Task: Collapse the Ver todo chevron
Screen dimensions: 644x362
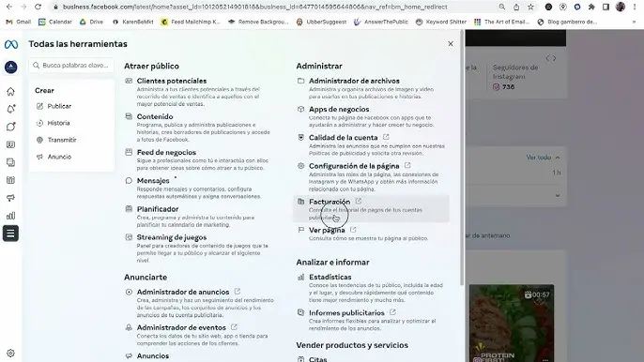Action: coord(558,158)
